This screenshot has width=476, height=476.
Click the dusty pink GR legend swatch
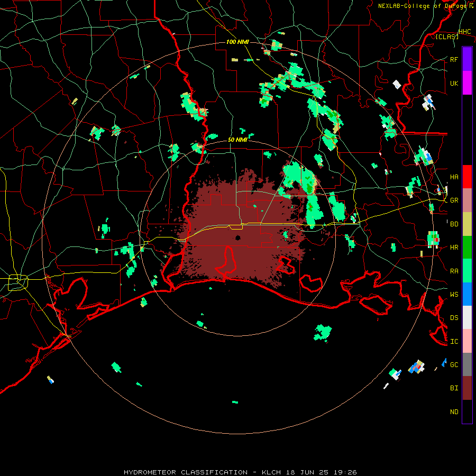pyautogui.click(x=467, y=200)
